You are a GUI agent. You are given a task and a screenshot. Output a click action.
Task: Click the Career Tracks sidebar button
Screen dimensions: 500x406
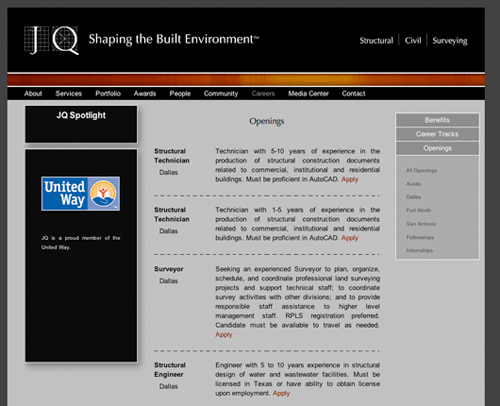(437, 134)
